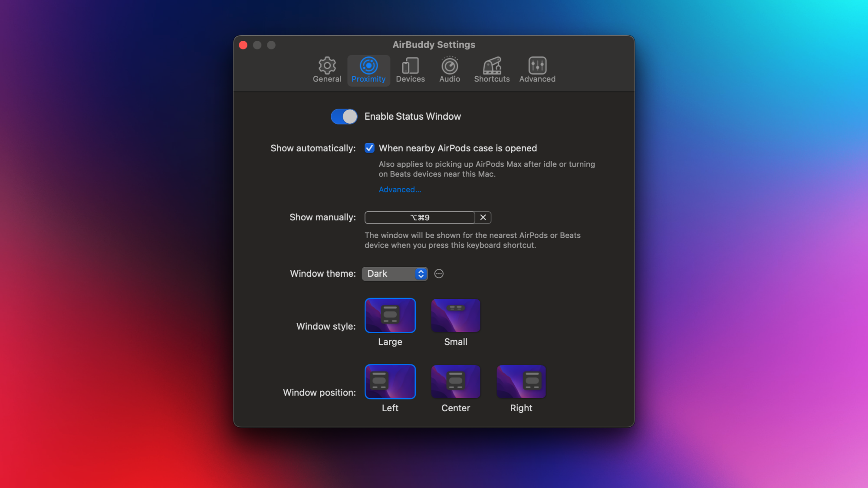Click macOS close button (red dot)
868x488 pixels.
click(243, 44)
